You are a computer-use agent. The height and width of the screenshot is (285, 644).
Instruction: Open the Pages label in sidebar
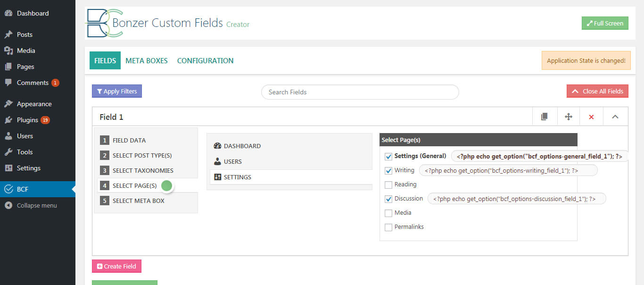25,67
